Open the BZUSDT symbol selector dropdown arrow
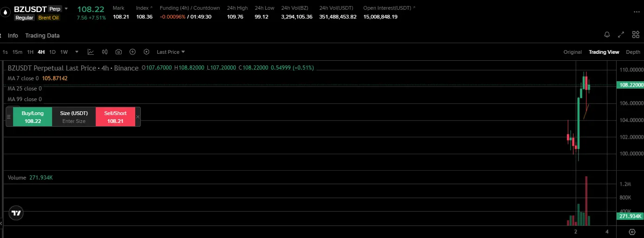Viewport: 644px width, 238px height. pyautogui.click(x=66, y=8)
